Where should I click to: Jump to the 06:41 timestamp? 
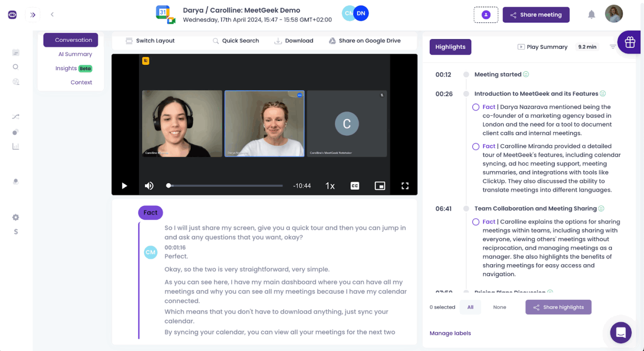[x=443, y=209]
